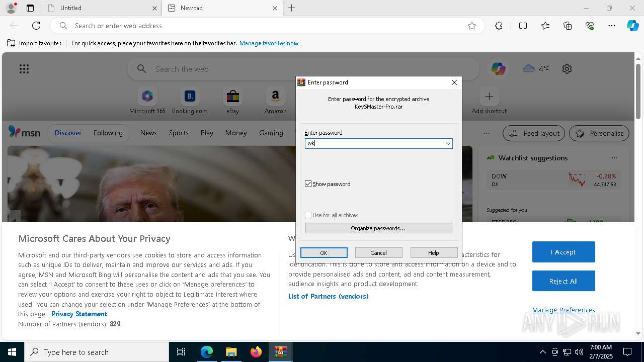Open the MSN apps grid icon
644x362 pixels.
pyautogui.click(x=24, y=69)
